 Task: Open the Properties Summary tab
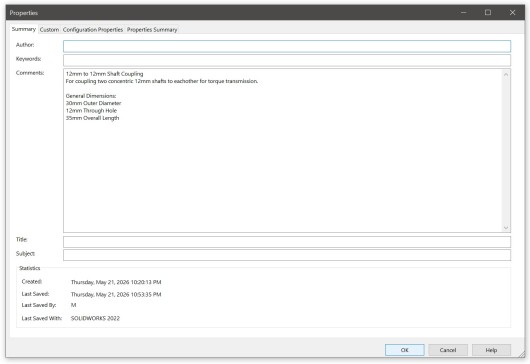click(152, 30)
